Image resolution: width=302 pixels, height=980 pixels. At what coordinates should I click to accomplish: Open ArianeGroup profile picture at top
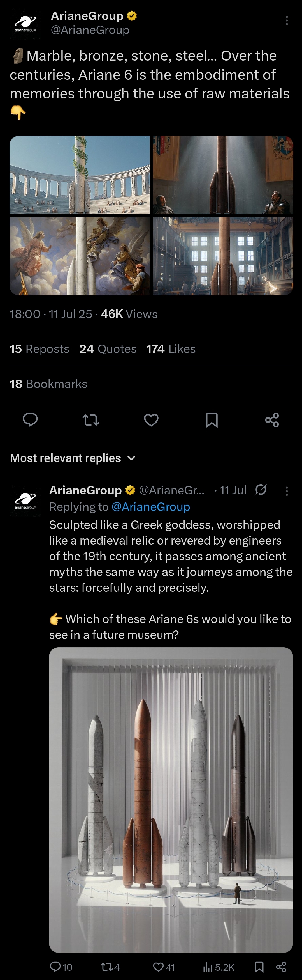pyautogui.click(x=25, y=24)
